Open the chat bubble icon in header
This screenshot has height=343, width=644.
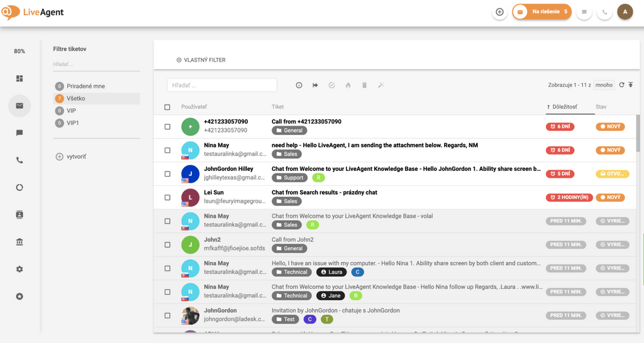click(x=584, y=12)
